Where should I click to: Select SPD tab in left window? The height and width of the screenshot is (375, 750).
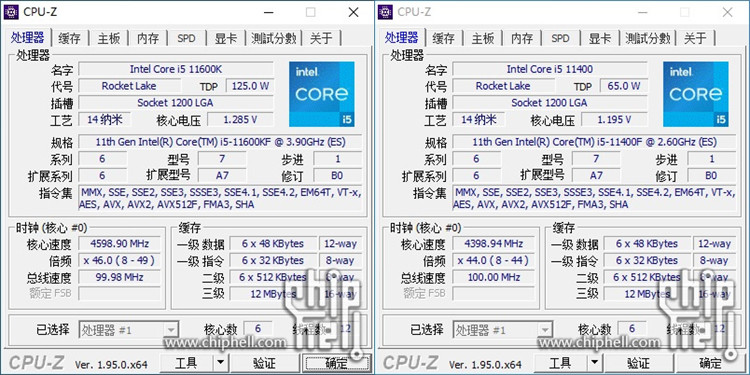[187, 38]
